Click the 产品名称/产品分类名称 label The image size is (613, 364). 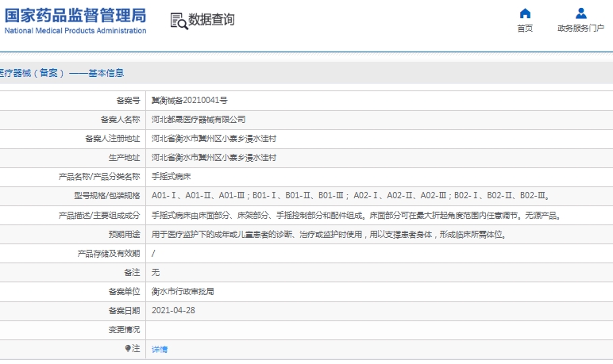pyautogui.click(x=99, y=177)
